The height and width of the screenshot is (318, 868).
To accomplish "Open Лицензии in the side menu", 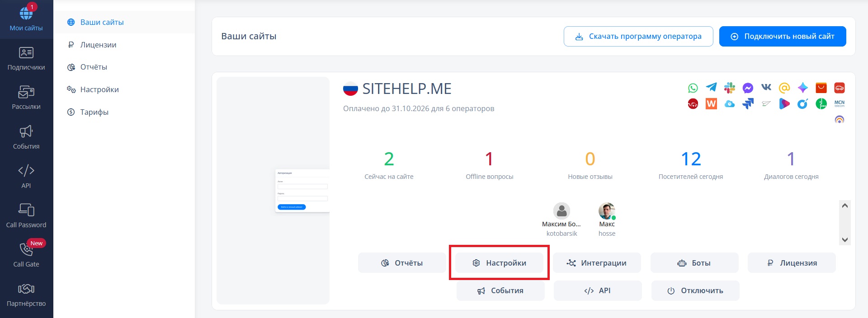I will coord(98,45).
